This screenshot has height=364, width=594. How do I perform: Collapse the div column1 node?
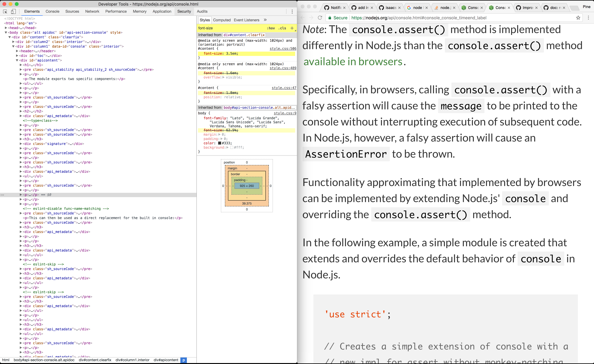click(x=13, y=47)
